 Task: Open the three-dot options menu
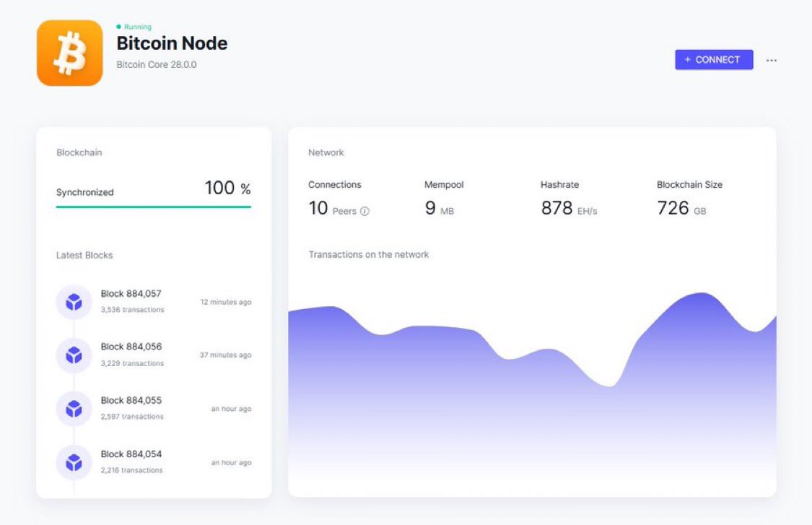772,60
